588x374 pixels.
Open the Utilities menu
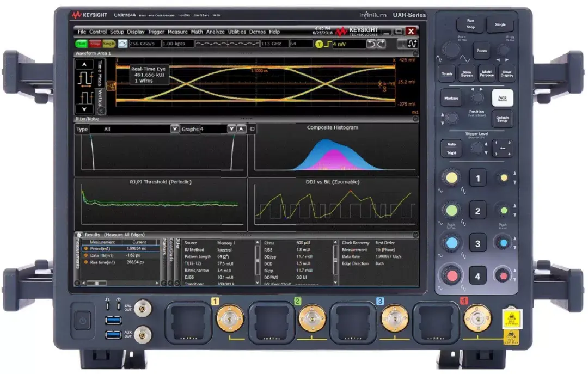pos(237,32)
